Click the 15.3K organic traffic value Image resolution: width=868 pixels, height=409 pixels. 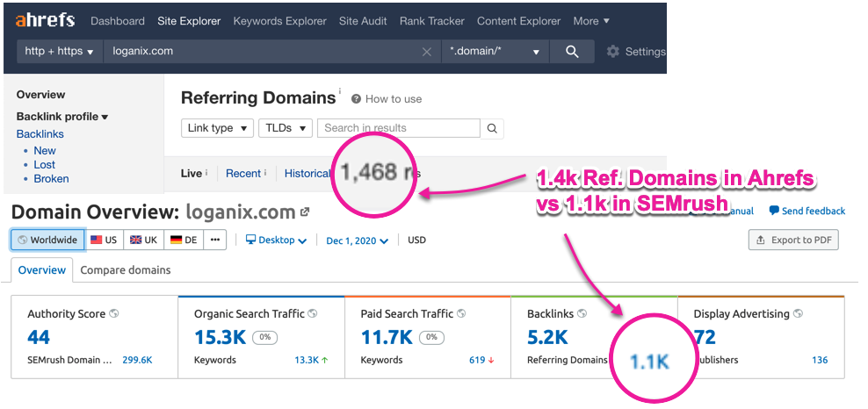point(220,337)
